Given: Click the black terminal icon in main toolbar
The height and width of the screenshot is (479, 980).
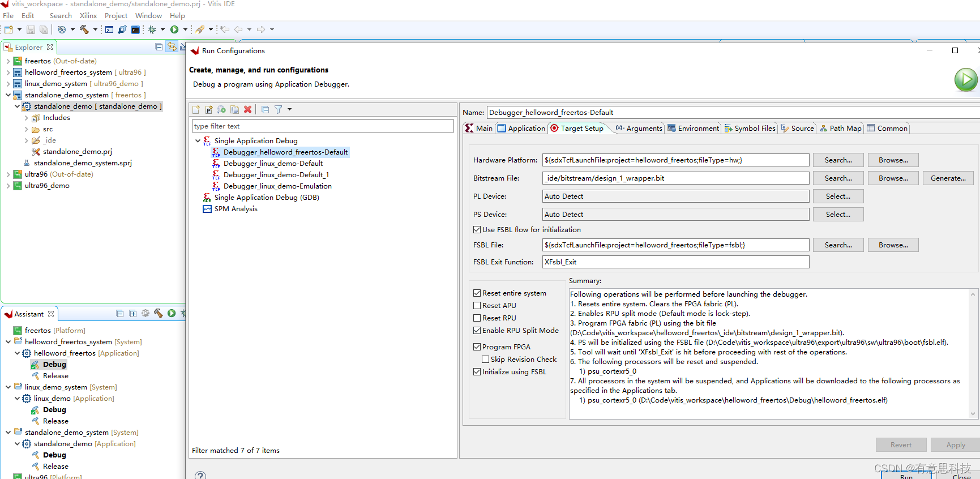Looking at the screenshot, I should point(135,29).
